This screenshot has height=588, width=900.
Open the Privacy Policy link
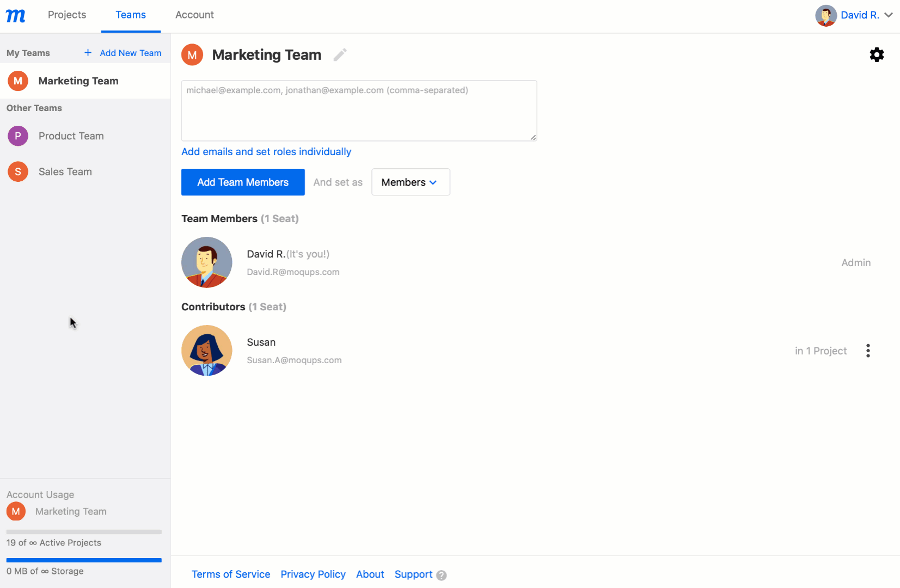coord(313,574)
